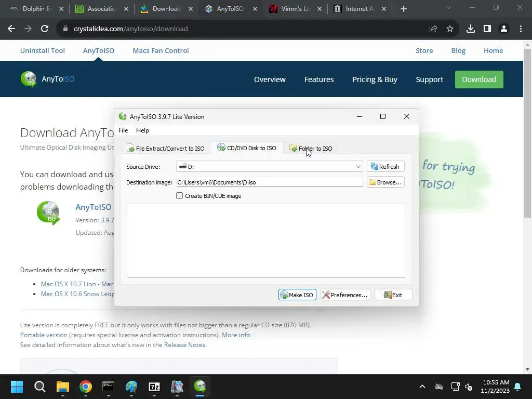Open the Features page

(319, 79)
